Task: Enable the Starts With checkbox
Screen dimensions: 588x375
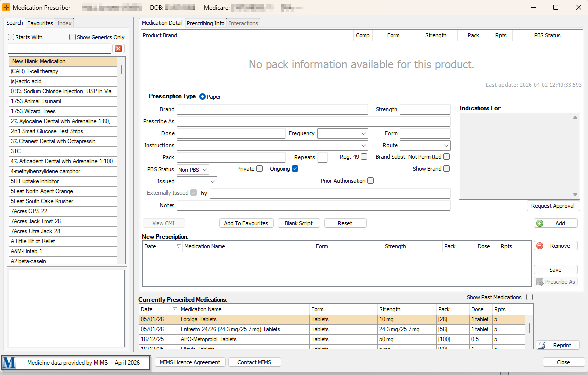Action: click(11, 37)
